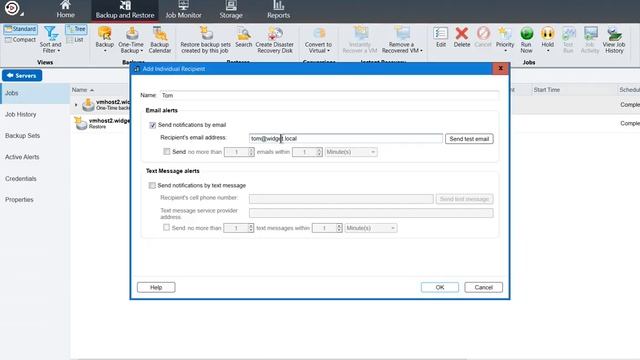The width and height of the screenshot is (640, 360).
Task: Open text message Minute(s) unit dropdown
Action: point(371,228)
